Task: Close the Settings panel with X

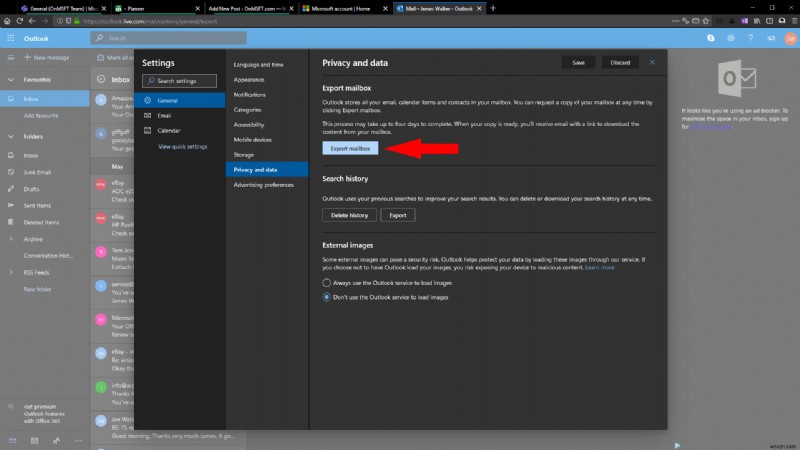Action: tap(653, 62)
